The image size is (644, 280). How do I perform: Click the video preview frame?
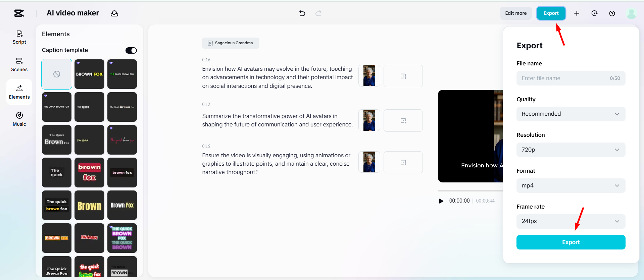pos(470,136)
